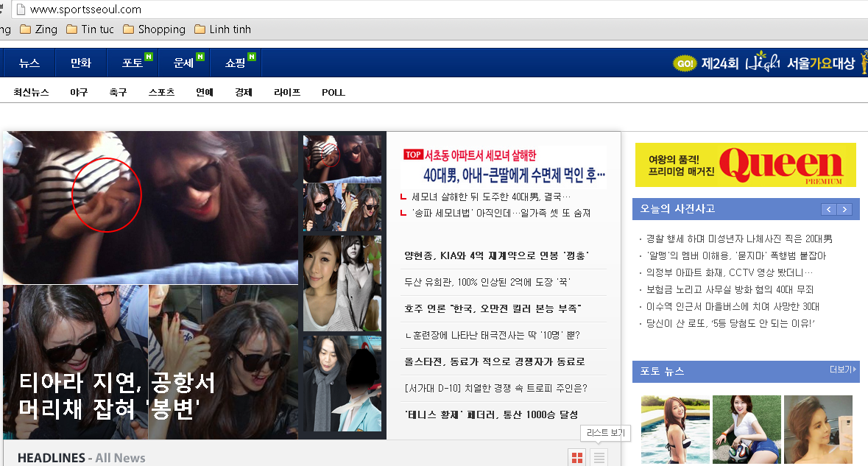Expand the Linh tinh bookmark folder
The width and height of the screenshot is (868, 466).
[222, 29]
